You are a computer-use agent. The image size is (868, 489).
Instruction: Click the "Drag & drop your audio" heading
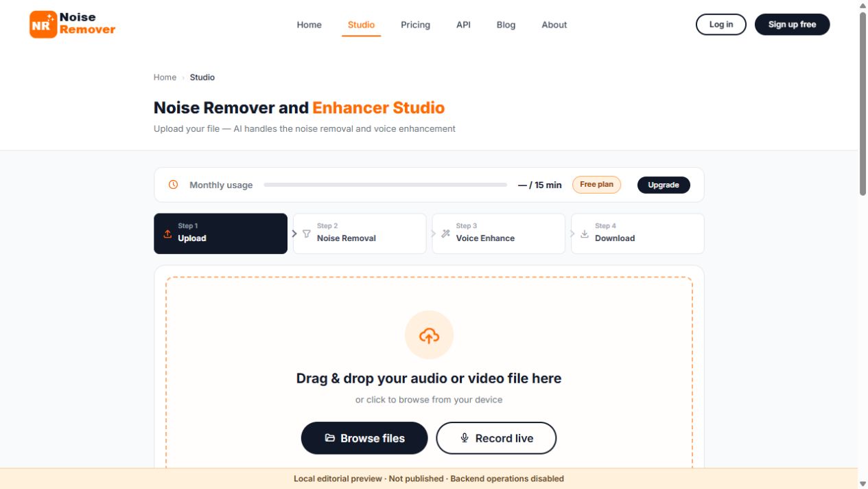[x=429, y=378]
